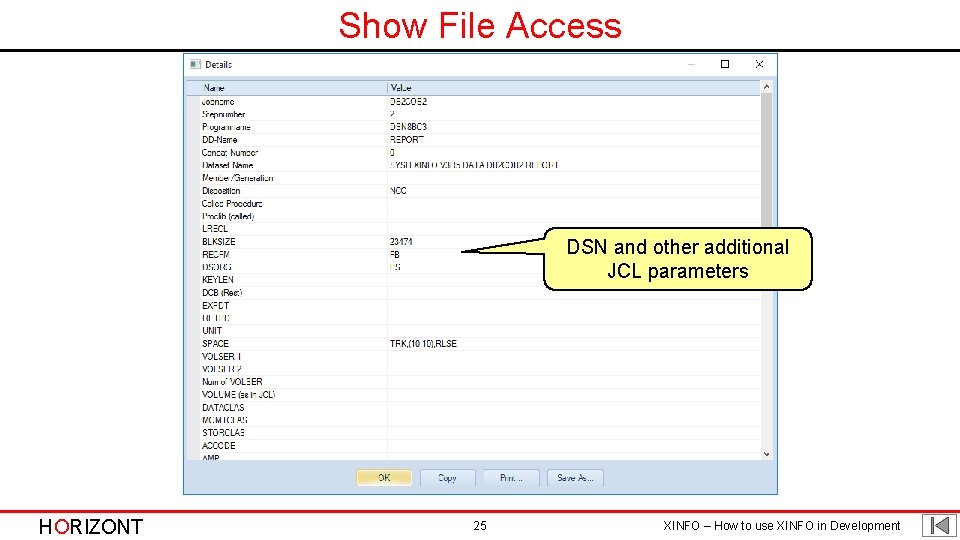
Task: Maximize the Details window
Action: (725, 64)
